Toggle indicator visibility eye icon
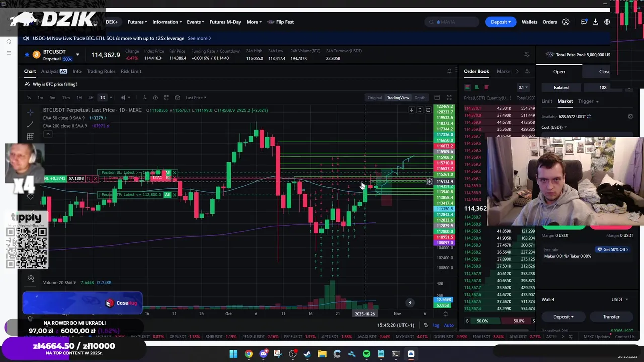This screenshot has height=362, width=644. [31, 278]
